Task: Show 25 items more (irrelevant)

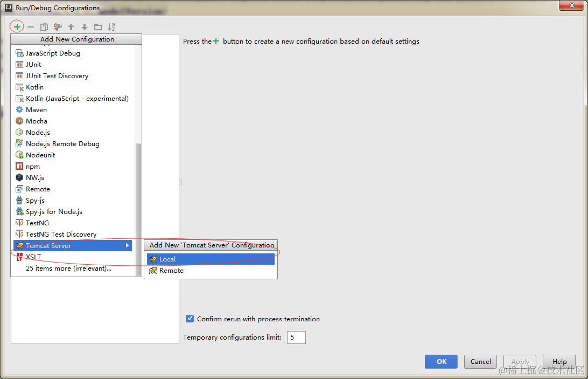Action: coord(68,268)
